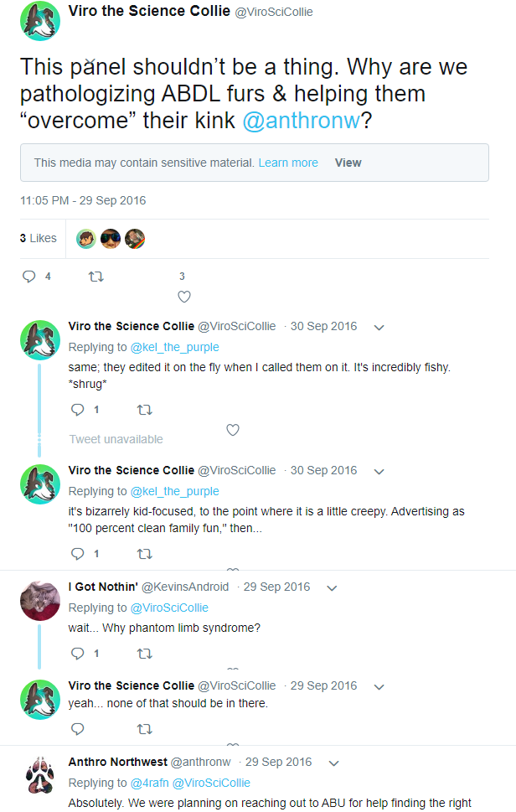Viewport: 516px width, 812px height.
Task: Reply to the phantom limb syndrome tweet
Action: pyautogui.click(x=78, y=653)
